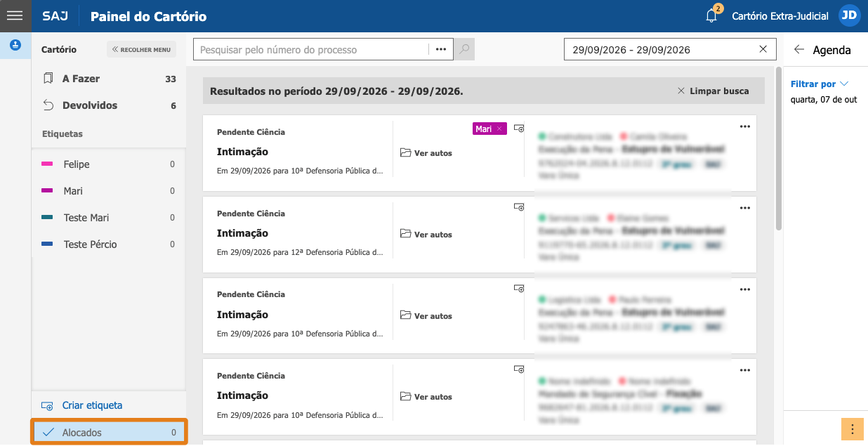The width and height of the screenshot is (868, 446).
Task: Open the Alocados filter
Action: (x=109, y=433)
